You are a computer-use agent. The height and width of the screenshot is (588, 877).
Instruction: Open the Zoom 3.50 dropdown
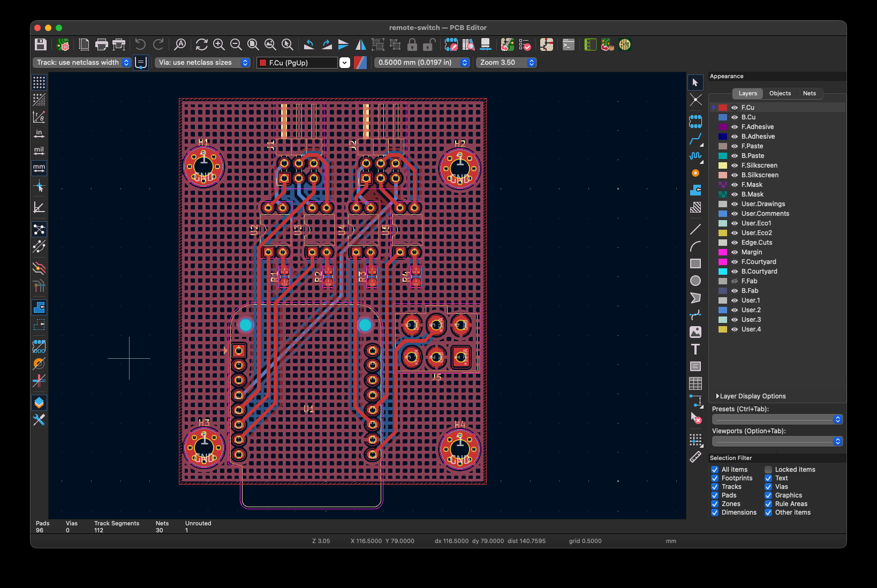(x=505, y=63)
